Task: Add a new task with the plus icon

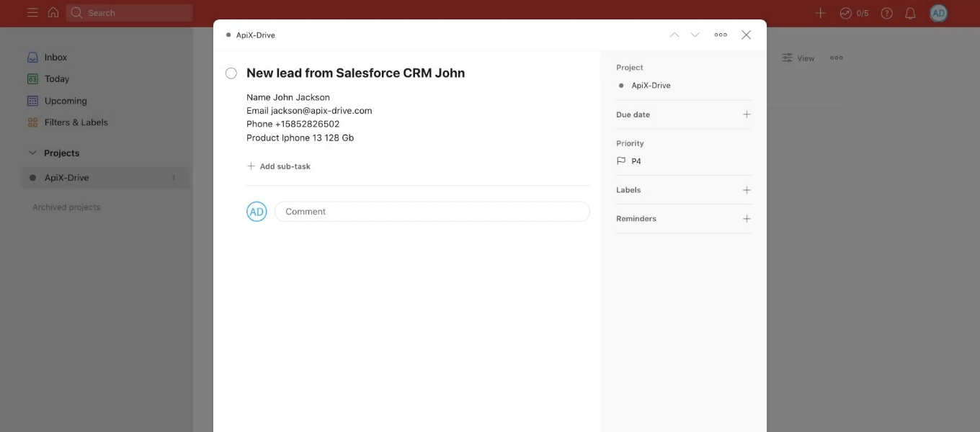Action: click(x=819, y=12)
